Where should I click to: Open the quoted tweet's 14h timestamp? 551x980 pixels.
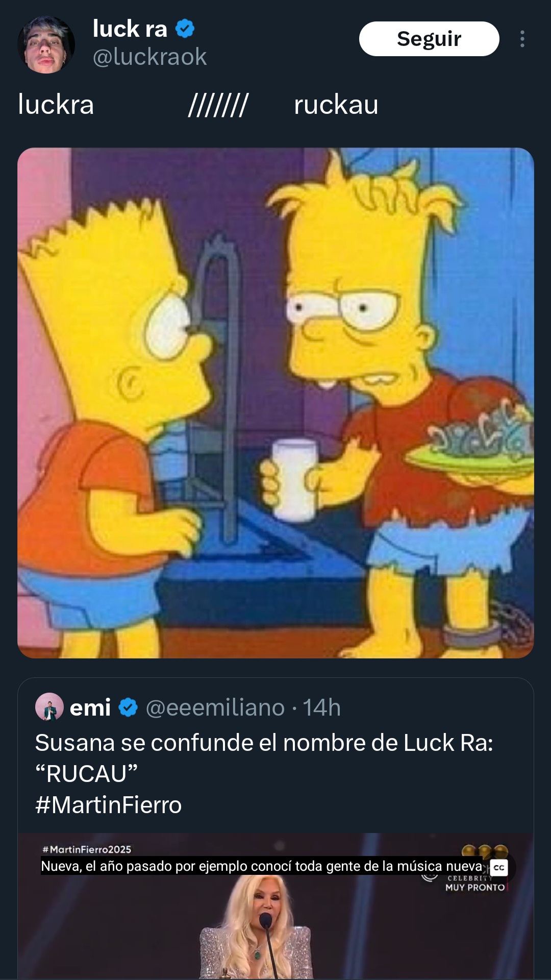(321, 707)
